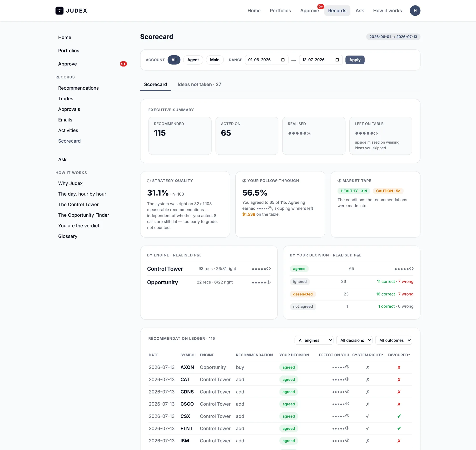Screen dimensions: 476x450
Task: Select the All account filter
Action: (x=174, y=60)
